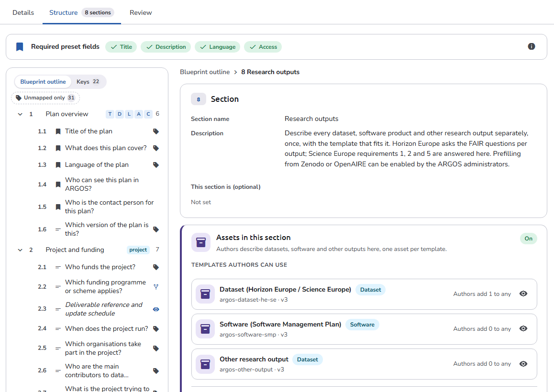Click bookmark icon on Language of the plan row
This screenshot has width=554, height=392.
point(58,165)
